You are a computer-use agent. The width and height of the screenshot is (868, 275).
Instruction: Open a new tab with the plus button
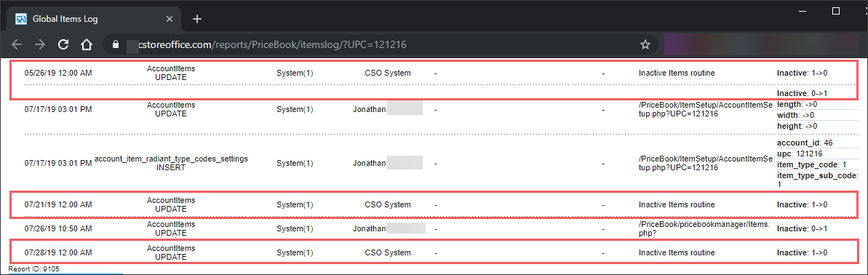(197, 19)
